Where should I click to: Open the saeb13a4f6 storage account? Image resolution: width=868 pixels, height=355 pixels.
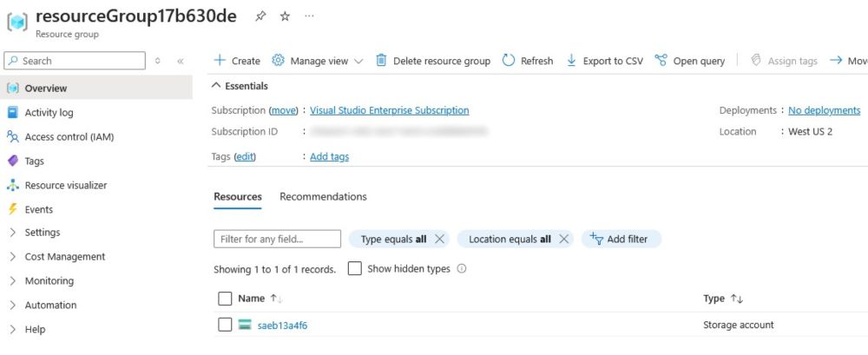282,325
